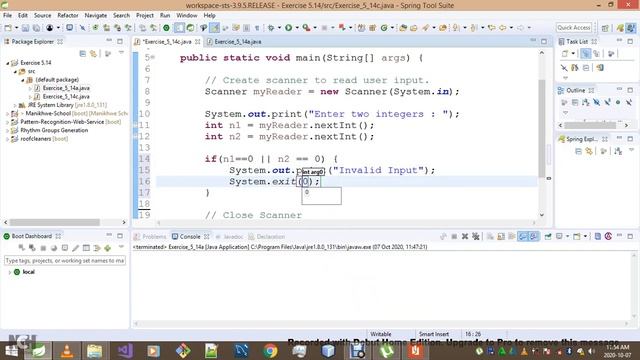The image size is (640, 360).
Task: Click the File Explorer taskbar icon
Action: 94,351
